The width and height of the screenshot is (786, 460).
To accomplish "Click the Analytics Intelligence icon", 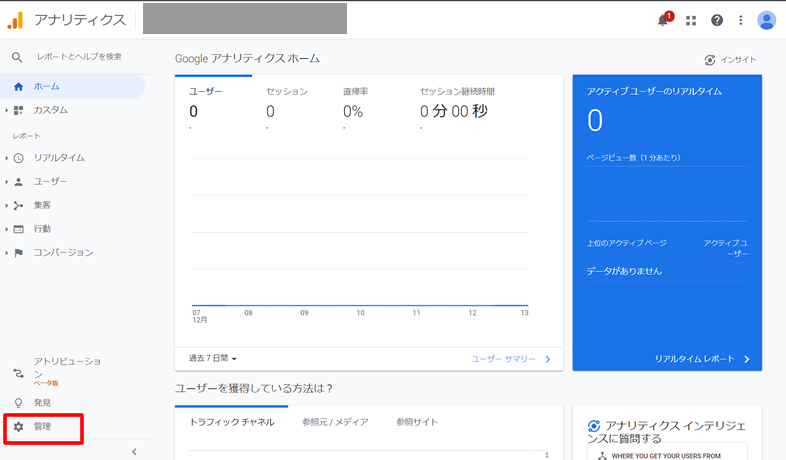I will pos(594,426).
